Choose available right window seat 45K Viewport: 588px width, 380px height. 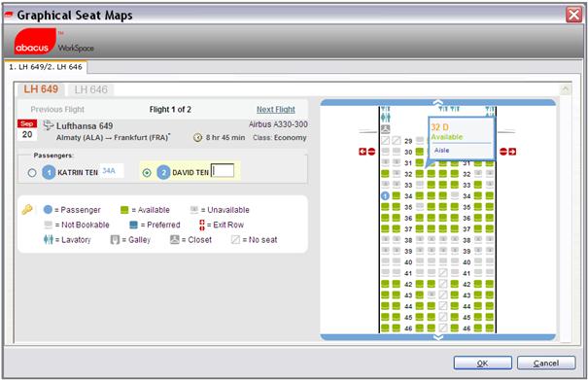click(490, 317)
